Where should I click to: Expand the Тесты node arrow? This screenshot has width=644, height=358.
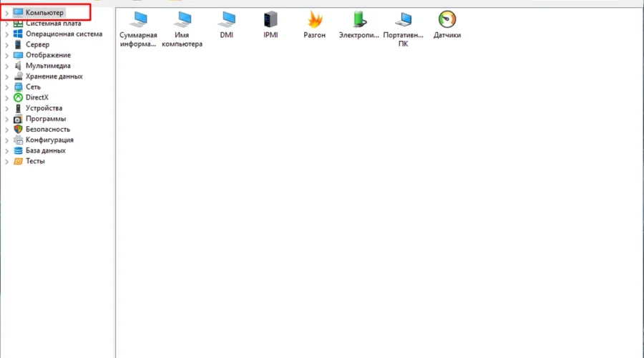pyautogui.click(x=6, y=162)
